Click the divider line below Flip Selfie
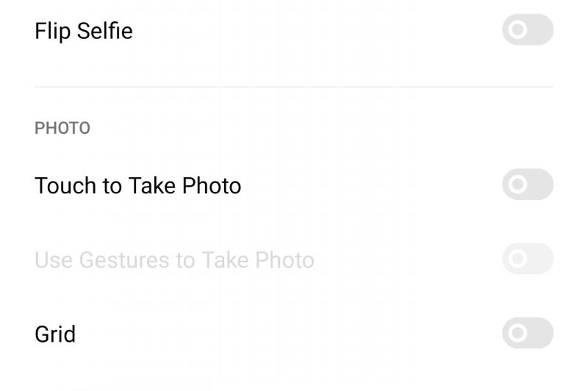This screenshot has height=391, width=588. pyautogui.click(x=294, y=87)
